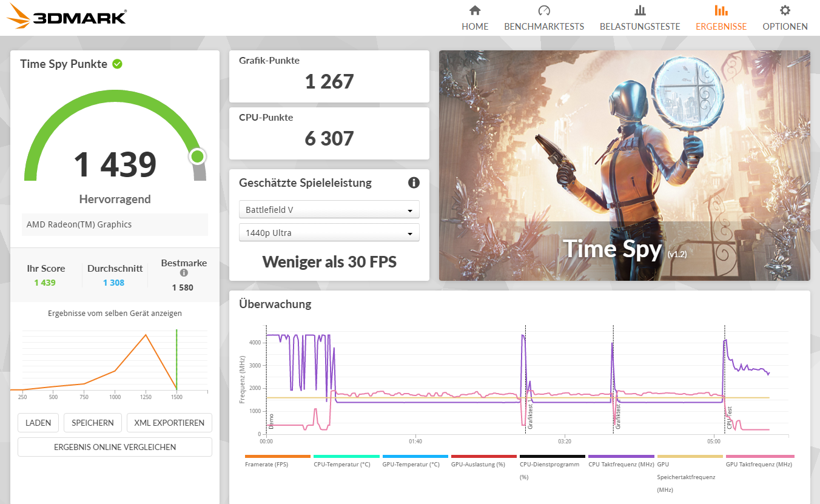Switch to the BELASTUNGSTESTE tab label
Screen dimensions: 820x504
(x=640, y=27)
